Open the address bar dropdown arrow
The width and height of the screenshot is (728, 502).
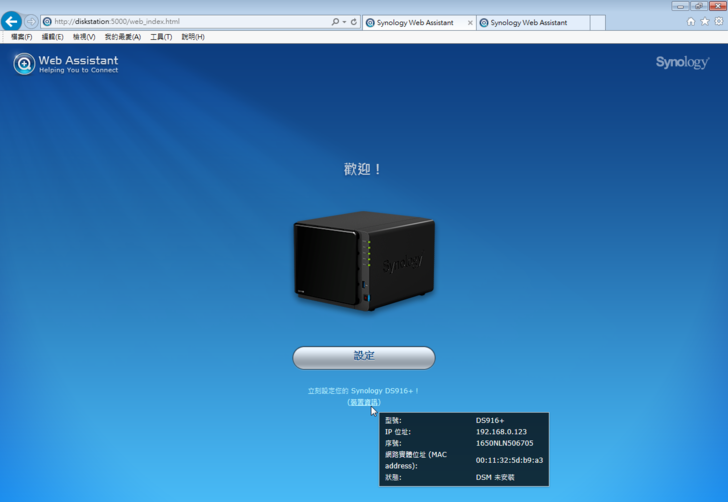pos(344,22)
